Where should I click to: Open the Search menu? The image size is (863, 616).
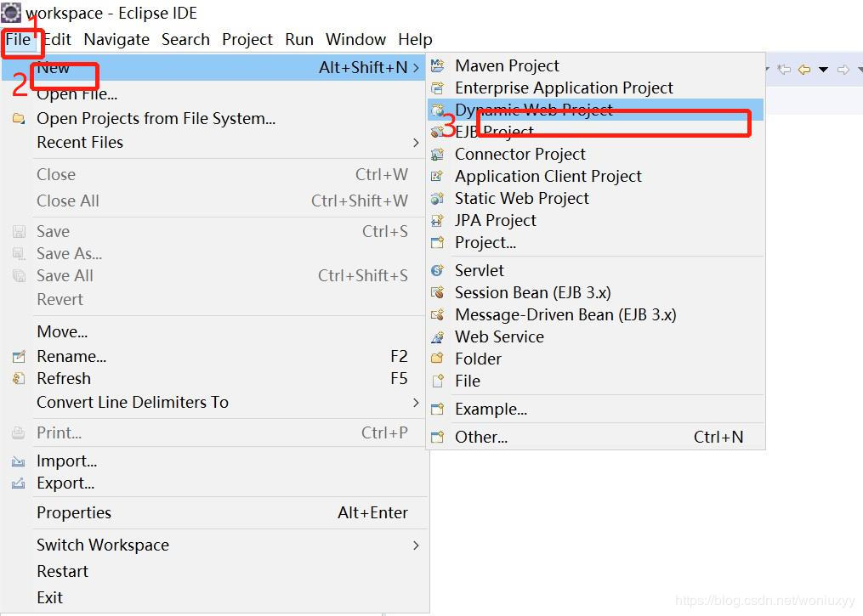[185, 40]
